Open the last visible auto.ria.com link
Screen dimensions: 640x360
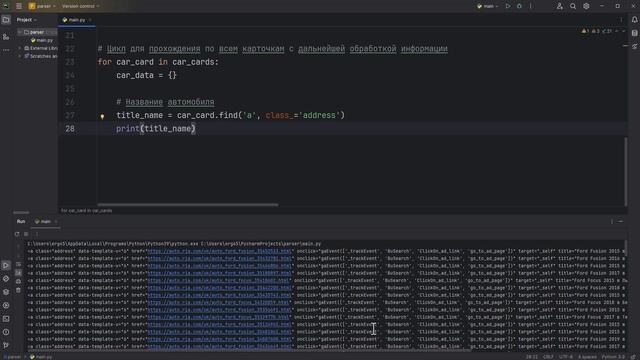click(220, 347)
